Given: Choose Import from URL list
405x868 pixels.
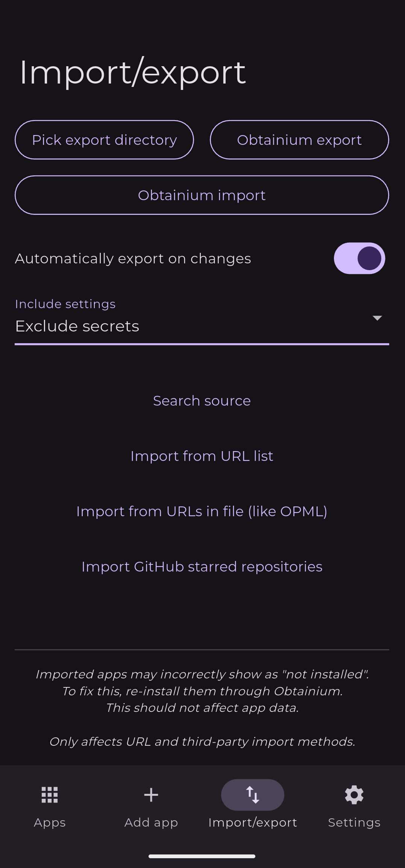Looking at the screenshot, I should click(202, 456).
